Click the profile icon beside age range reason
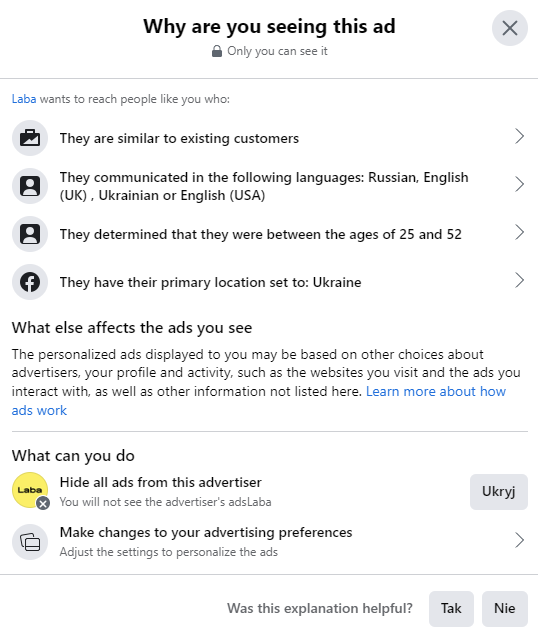538x639 pixels. [x=30, y=234]
